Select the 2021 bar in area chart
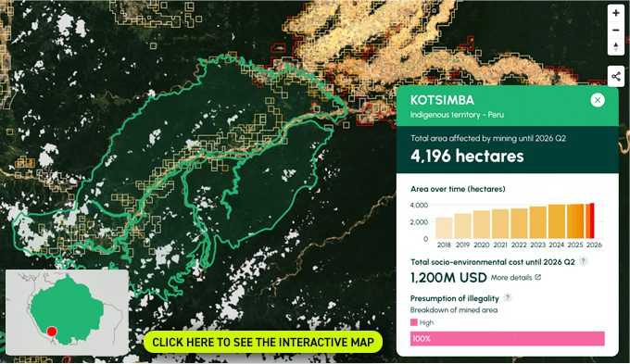The height and width of the screenshot is (364, 630). pyautogui.click(x=500, y=224)
